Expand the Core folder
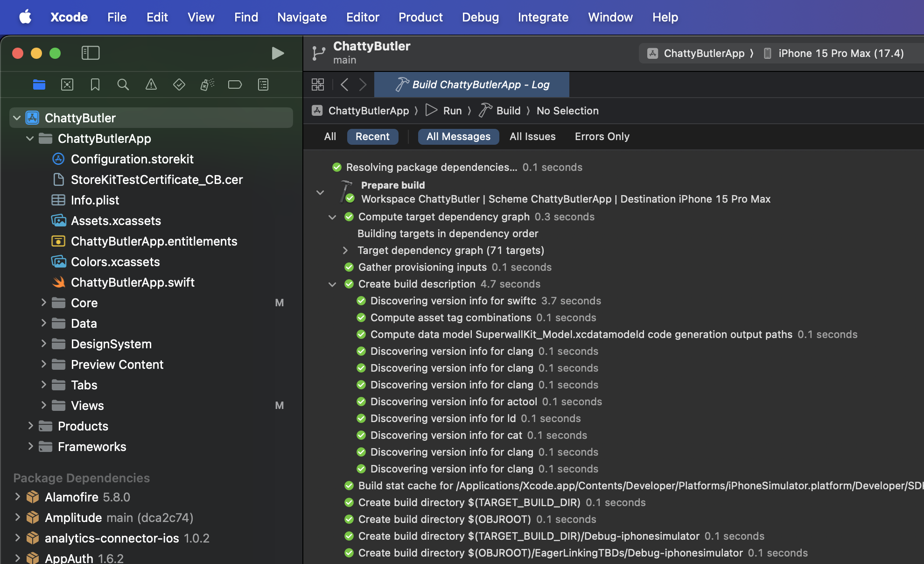 [x=43, y=303]
